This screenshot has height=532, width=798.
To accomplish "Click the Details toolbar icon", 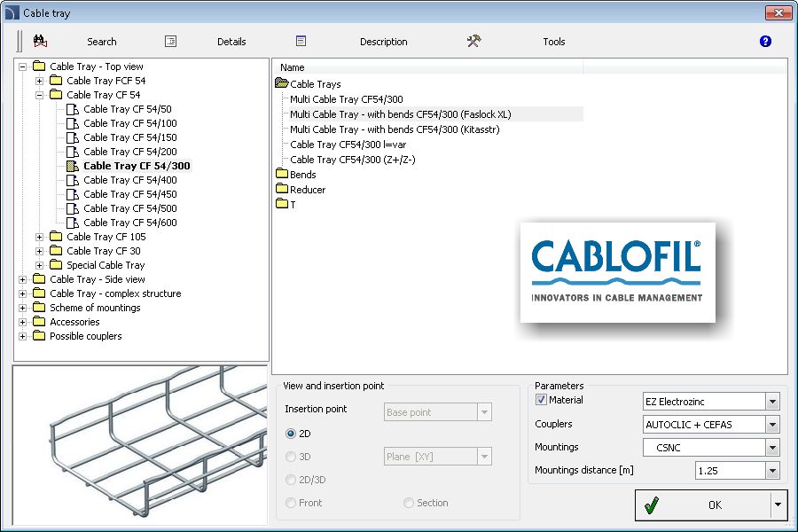I will pyautogui.click(x=170, y=42).
